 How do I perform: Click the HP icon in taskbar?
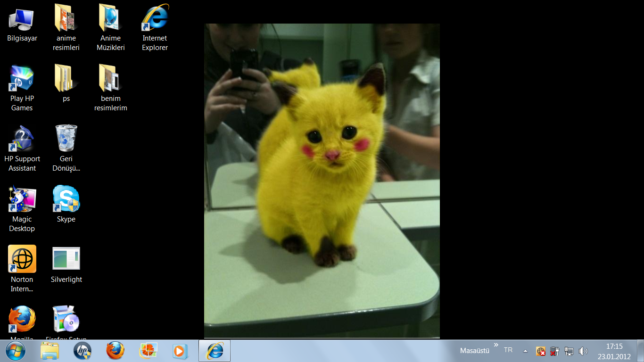point(83,351)
